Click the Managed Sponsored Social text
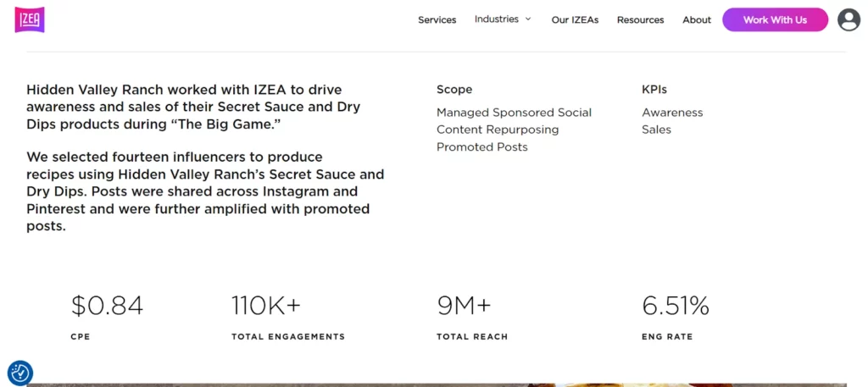Screen dimensions: 868x387 [514, 113]
